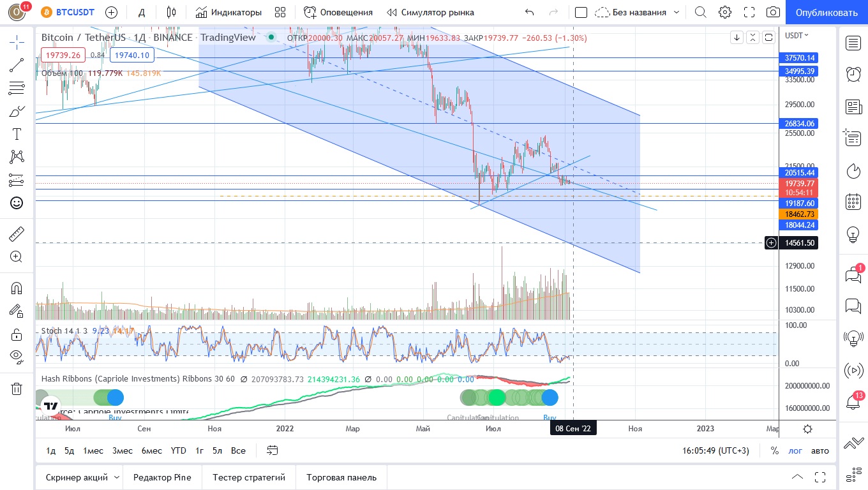Toggle percent scale mode

click(x=775, y=450)
